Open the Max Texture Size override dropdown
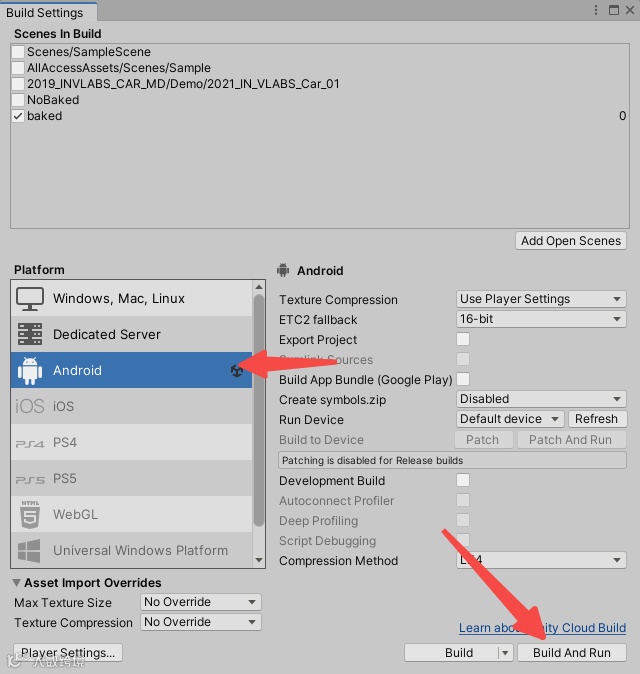 pos(200,602)
